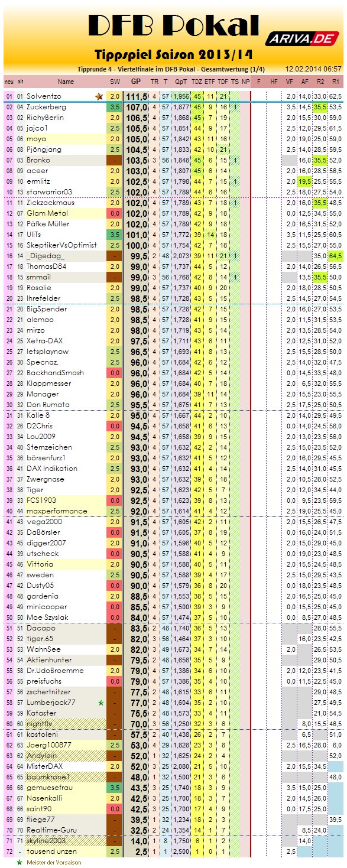Select the player name 'Pjöngjang'

click(44, 149)
